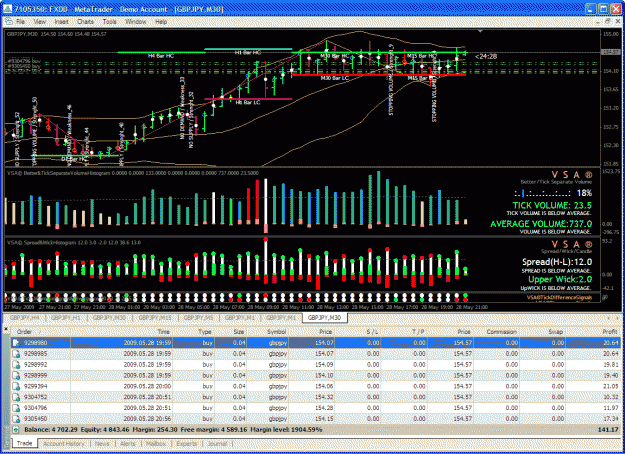Switch to the GBPJPY,M5 chart tab
The width and height of the screenshot is (625, 454).
coord(199,318)
